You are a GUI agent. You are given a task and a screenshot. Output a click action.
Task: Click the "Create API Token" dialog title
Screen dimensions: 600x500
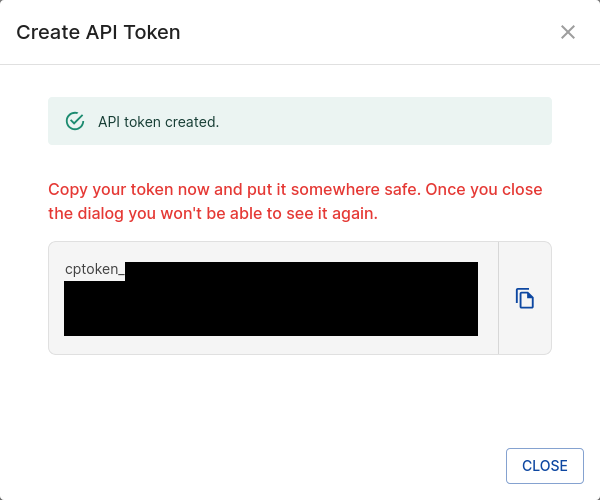(x=98, y=32)
